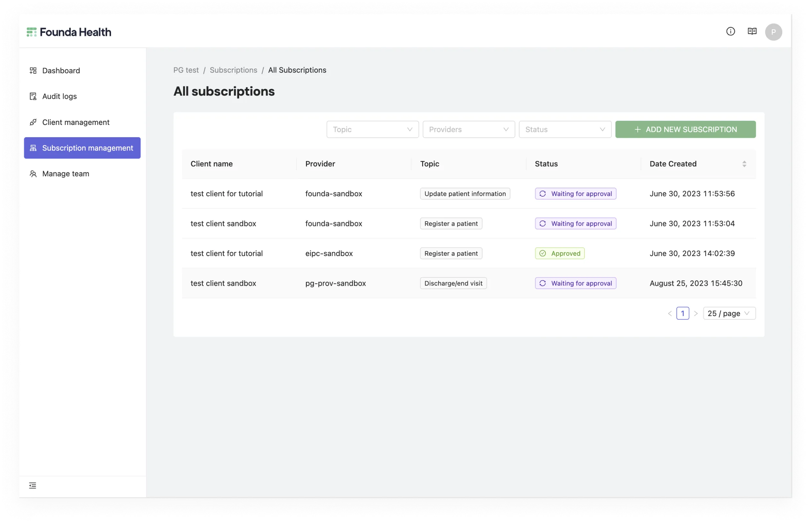Open Subscription management in sidebar
This screenshot has height=523, width=812.
[82, 148]
